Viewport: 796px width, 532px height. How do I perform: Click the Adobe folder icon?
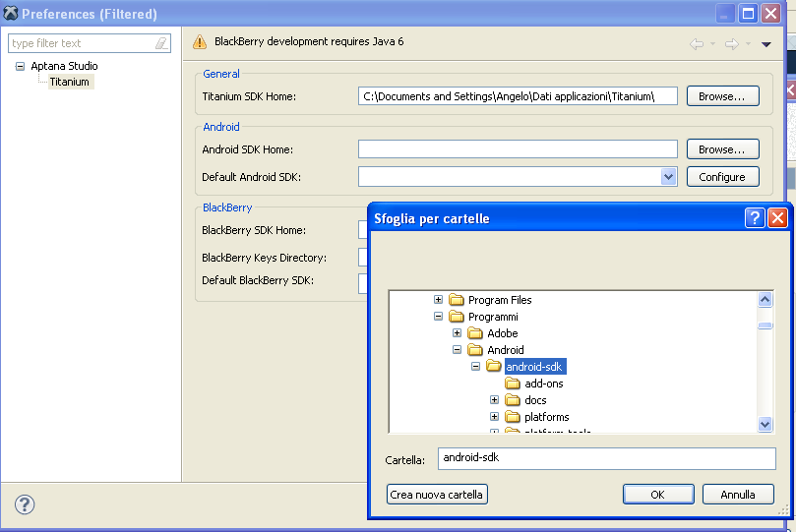click(475, 333)
